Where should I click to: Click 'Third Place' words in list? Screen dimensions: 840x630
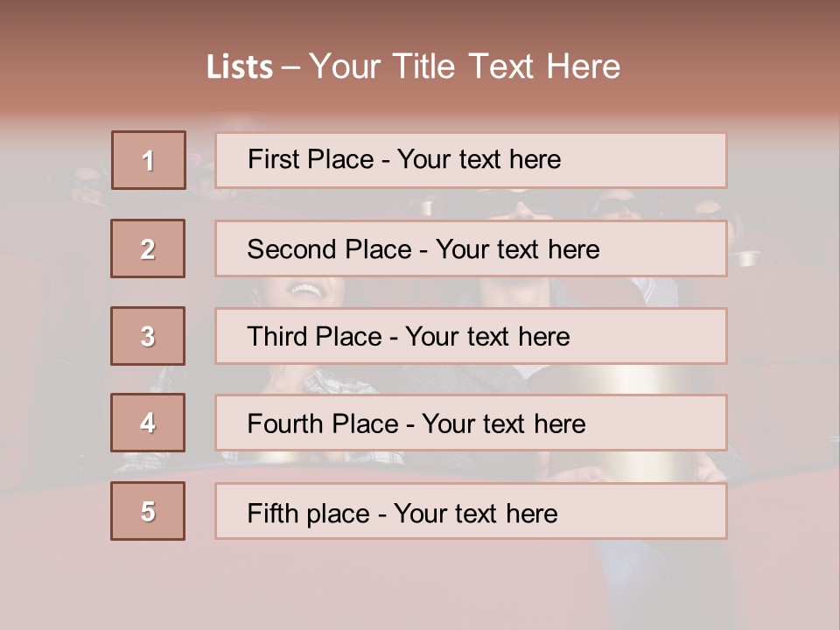pyautogui.click(x=314, y=337)
